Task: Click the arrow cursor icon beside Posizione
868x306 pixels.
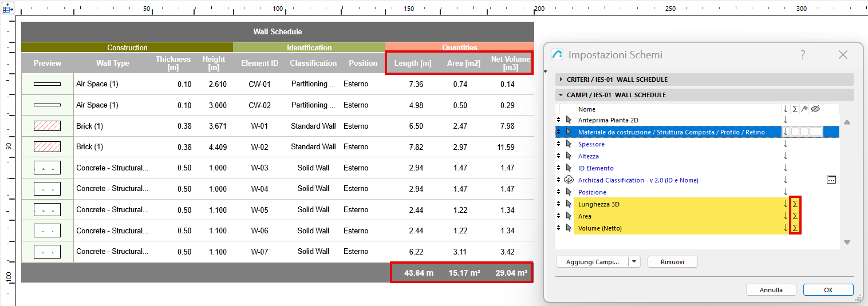Action: coord(569,192)
